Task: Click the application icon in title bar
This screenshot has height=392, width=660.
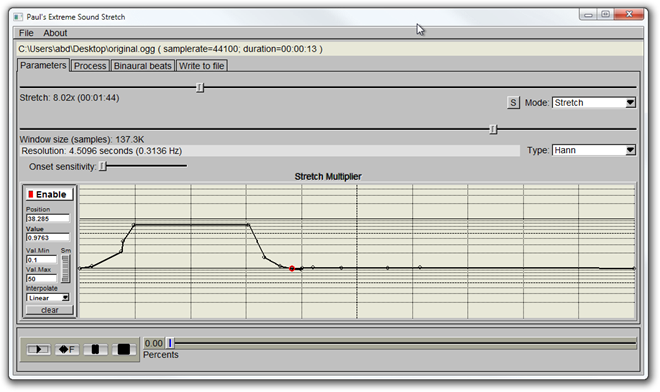Action: pos(18,17)
